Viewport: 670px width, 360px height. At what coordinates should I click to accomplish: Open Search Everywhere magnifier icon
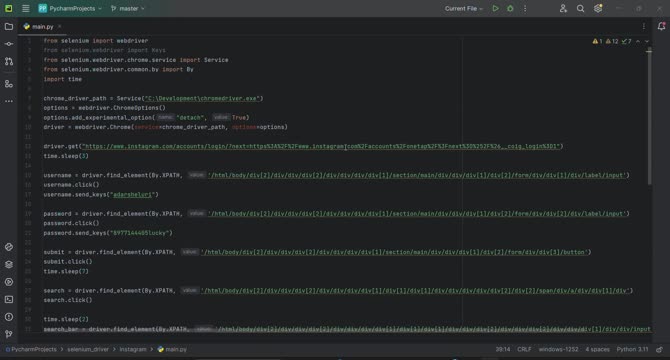(x=580, y=9)
